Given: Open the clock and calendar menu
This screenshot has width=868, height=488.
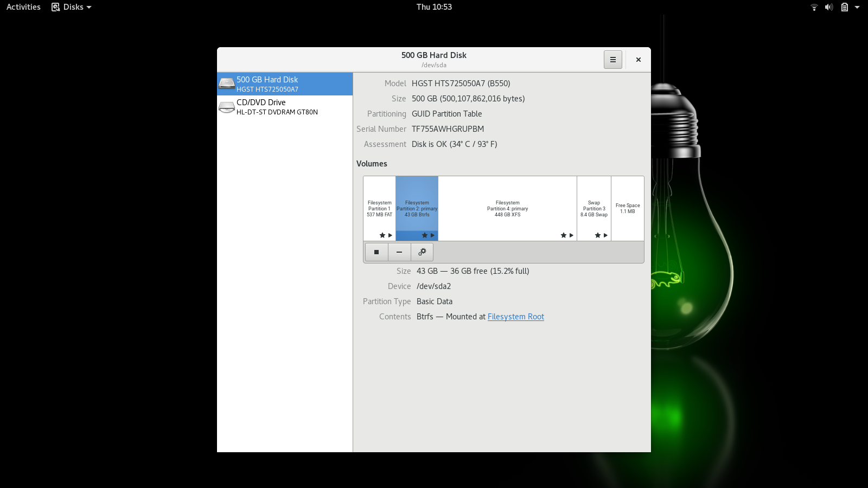Looking at the screenshot, I should pyautogui.click(x=434, y=7).
